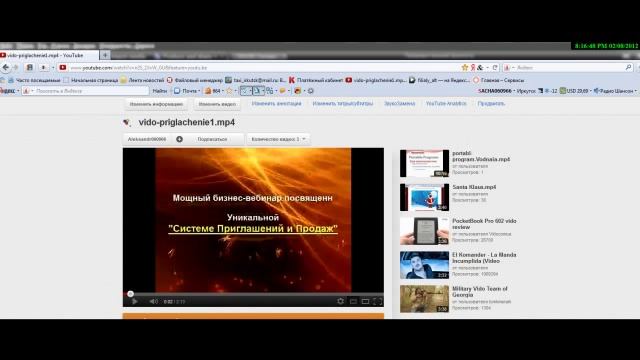Open the 'YouTube Analytics' link
Image resolution: width=640 pixels, height=360 pixels.
[x=446, y=104]
